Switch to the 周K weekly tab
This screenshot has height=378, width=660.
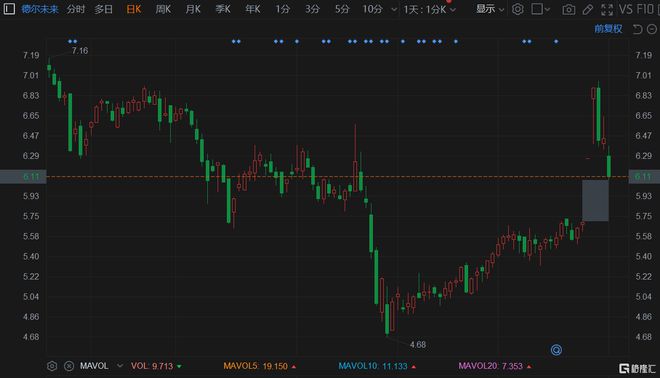coord(163,9)
